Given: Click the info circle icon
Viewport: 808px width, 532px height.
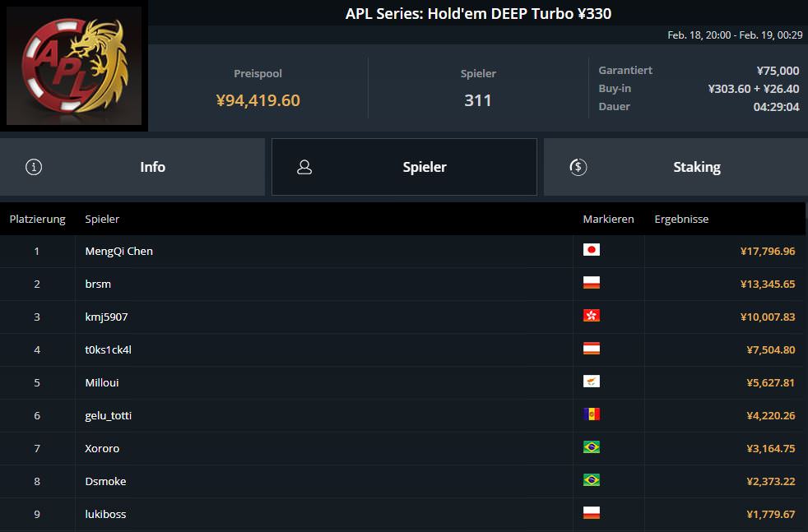Looking at the screenshot, I should (x=34, y=167).
